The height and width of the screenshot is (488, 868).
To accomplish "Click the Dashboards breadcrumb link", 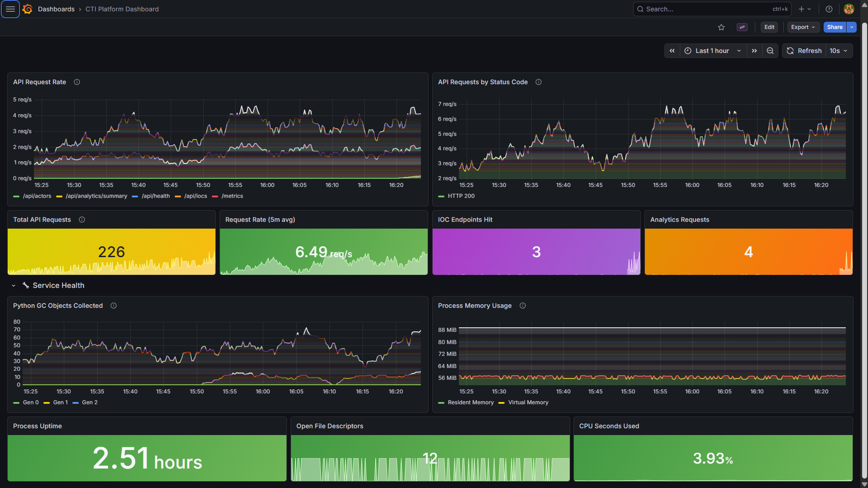I will click(56, 9).
